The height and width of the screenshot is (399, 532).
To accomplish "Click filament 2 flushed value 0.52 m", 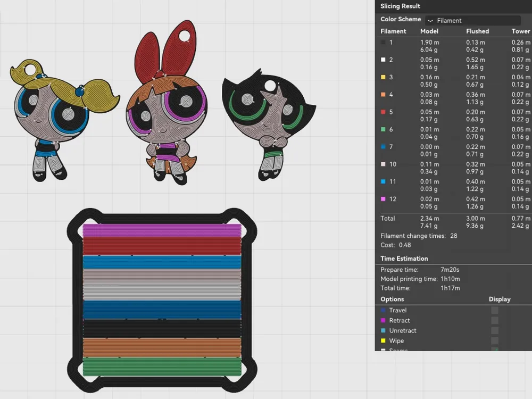I will tap(475, 60).
